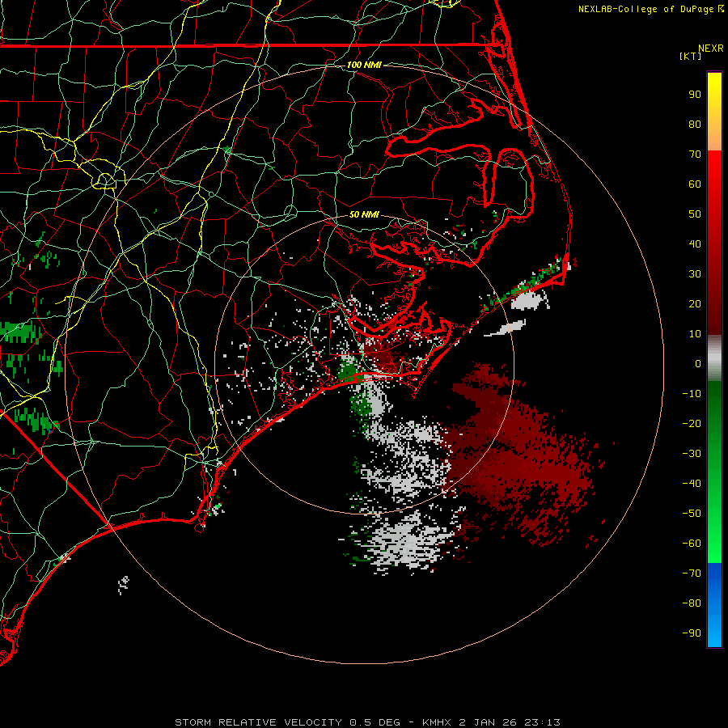Click the 60 value on the scale
This screenshot has height=728, width=728.
point(695,184)
